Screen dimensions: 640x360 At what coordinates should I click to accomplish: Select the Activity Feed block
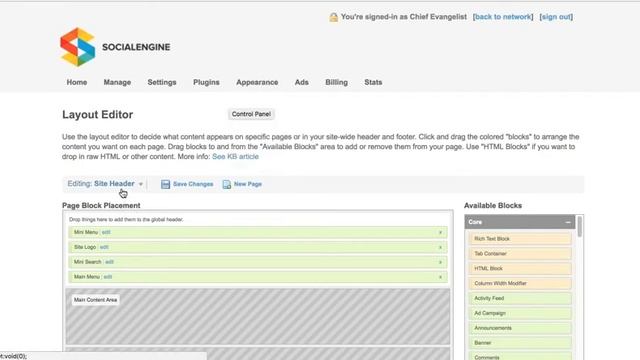(x=520, y=298)
